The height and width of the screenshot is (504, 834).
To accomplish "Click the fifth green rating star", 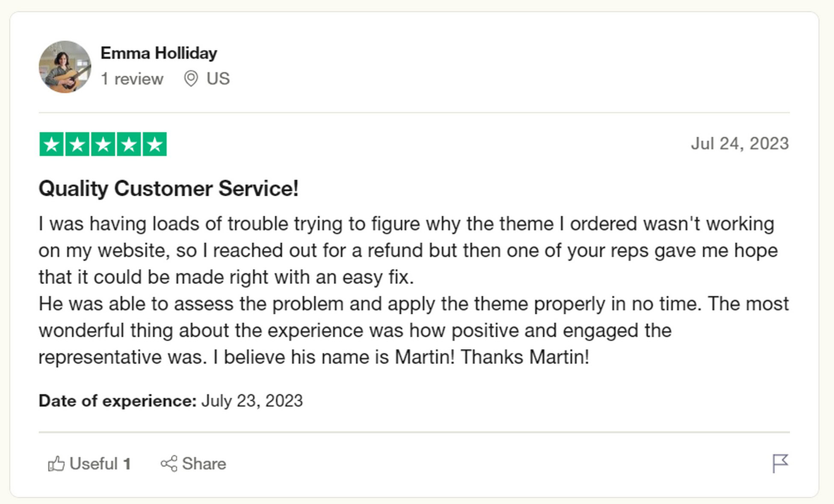I will click(x=154, y=144).
